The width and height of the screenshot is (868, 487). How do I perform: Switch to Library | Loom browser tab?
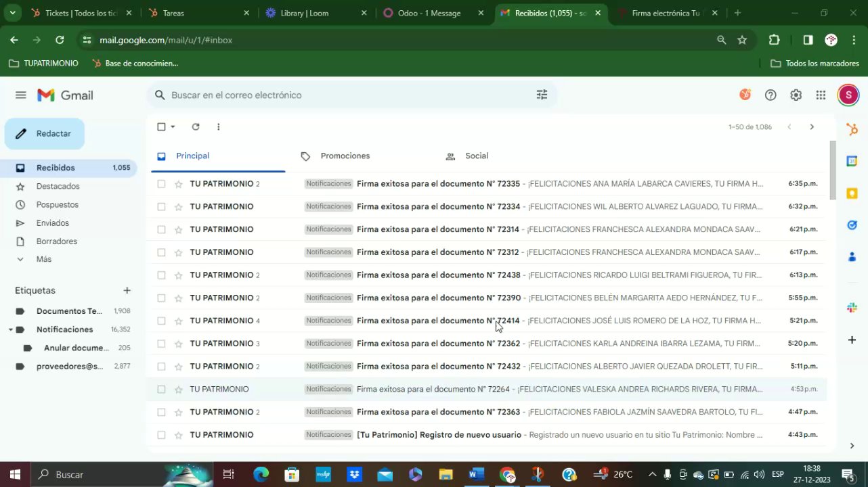click(x=317, y=13)
